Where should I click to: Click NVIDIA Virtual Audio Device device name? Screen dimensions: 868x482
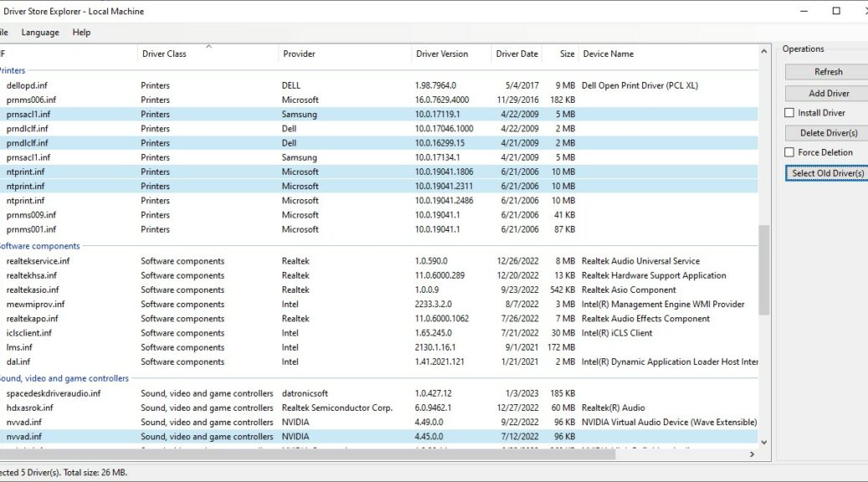(x=669, y=422)
